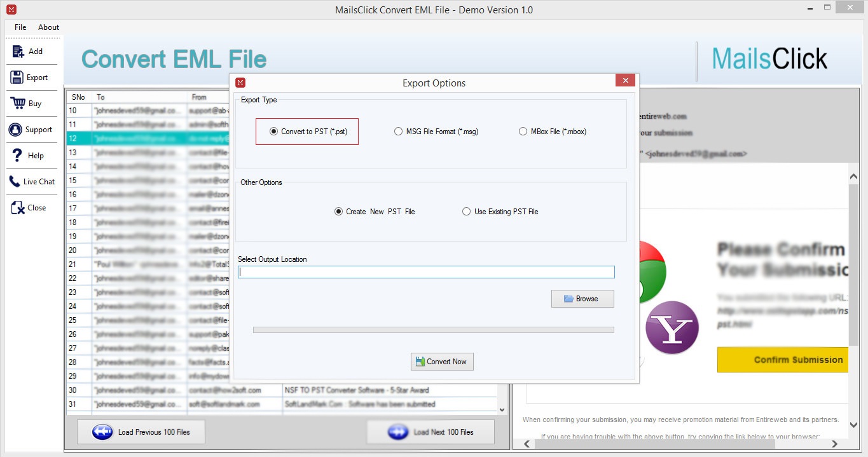
Task: Click the From column header
Action: 209,97
